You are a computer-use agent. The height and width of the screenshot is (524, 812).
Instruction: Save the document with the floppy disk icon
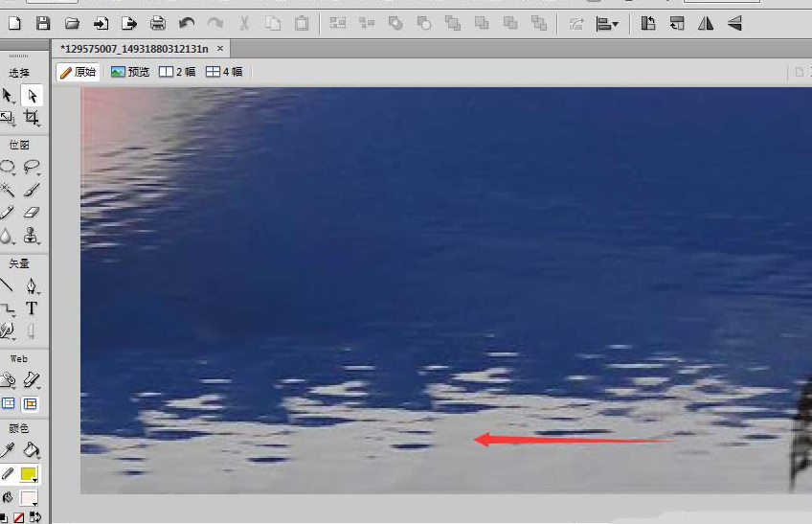click(43, 23)
